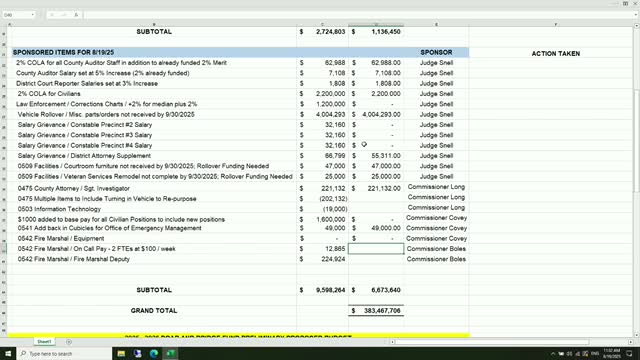Click the 221,132.00 Sgt. Investigator amount
Screen dimensions: 640x360
384,189
